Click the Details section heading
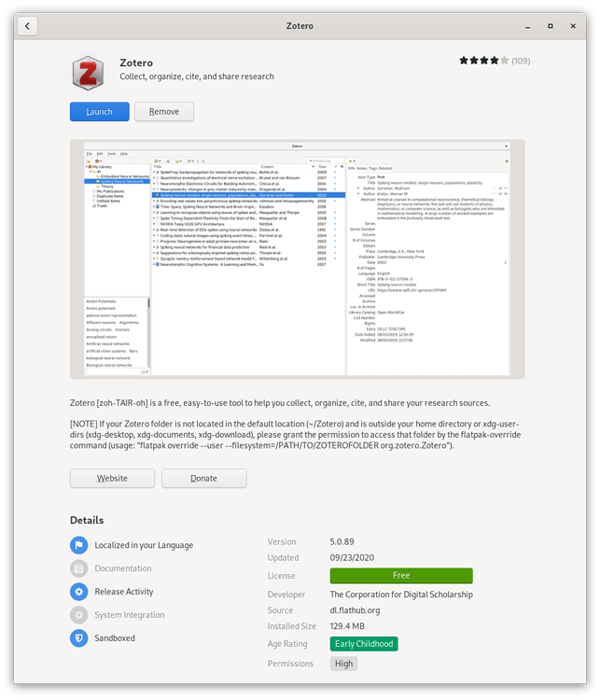Viewport: 600px width, 700px height. click(x=87, y=520)
